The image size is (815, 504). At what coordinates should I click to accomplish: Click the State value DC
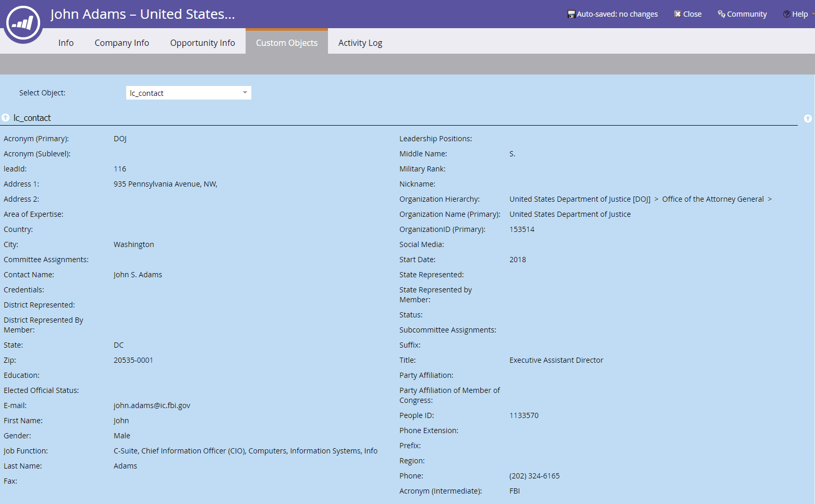pyautogui.click(x=118, y=345)
